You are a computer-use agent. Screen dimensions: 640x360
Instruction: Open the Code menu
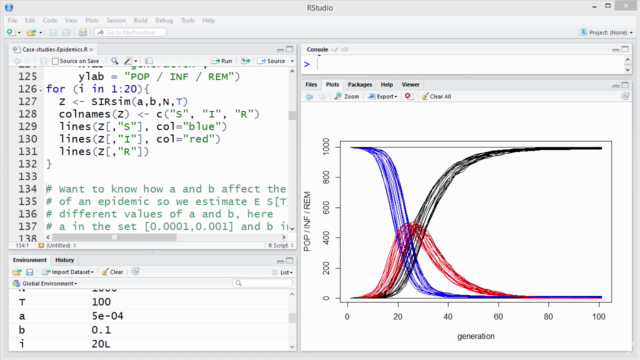tap(50, 20)
